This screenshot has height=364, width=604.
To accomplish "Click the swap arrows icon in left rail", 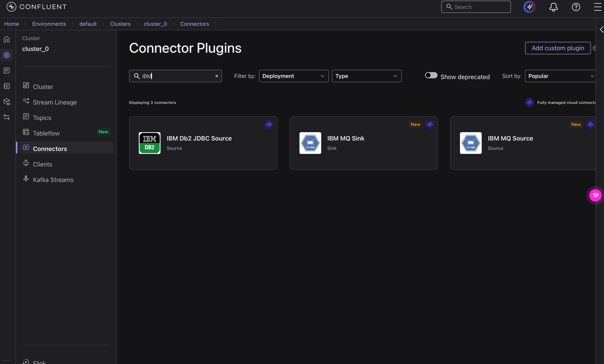I will (7, 117).
